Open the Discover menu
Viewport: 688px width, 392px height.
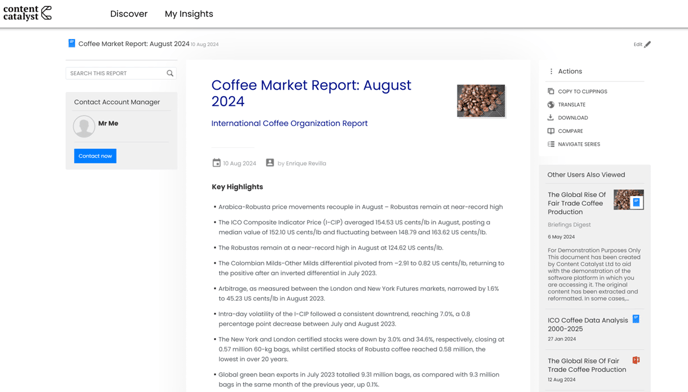(x=129, y=14)
